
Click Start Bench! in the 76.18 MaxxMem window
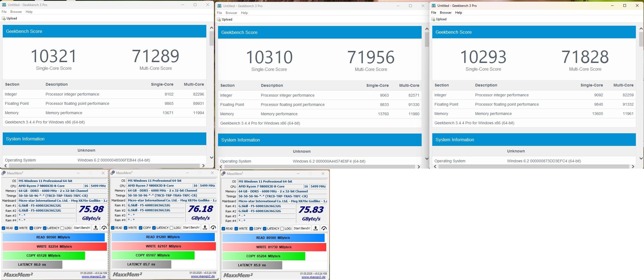[191, 227]
